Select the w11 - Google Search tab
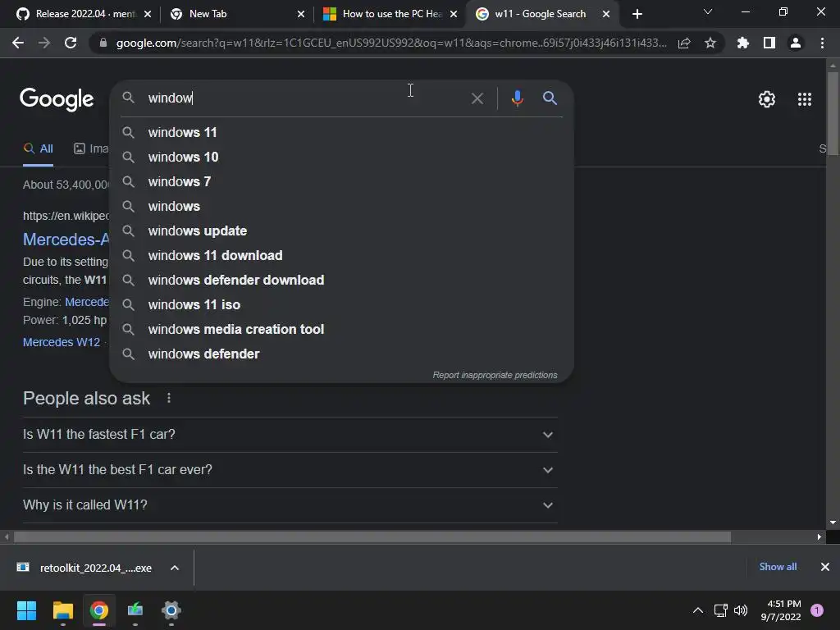840x630 pixels. (543, 15)
